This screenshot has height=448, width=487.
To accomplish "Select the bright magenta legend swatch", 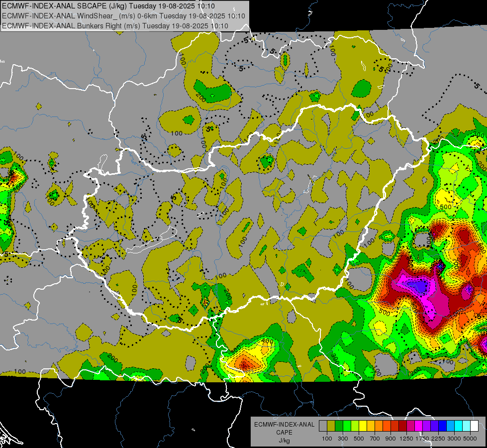I will (419, 426).
